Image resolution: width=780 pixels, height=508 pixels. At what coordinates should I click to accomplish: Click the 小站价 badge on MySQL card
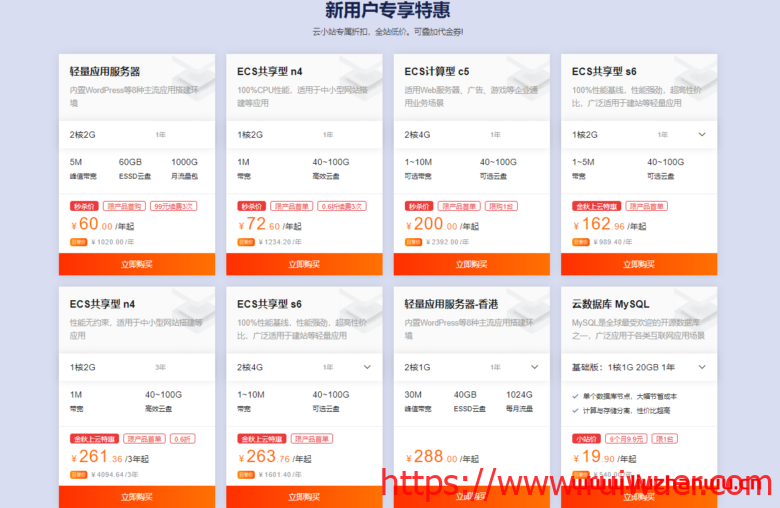coord(586,439)
